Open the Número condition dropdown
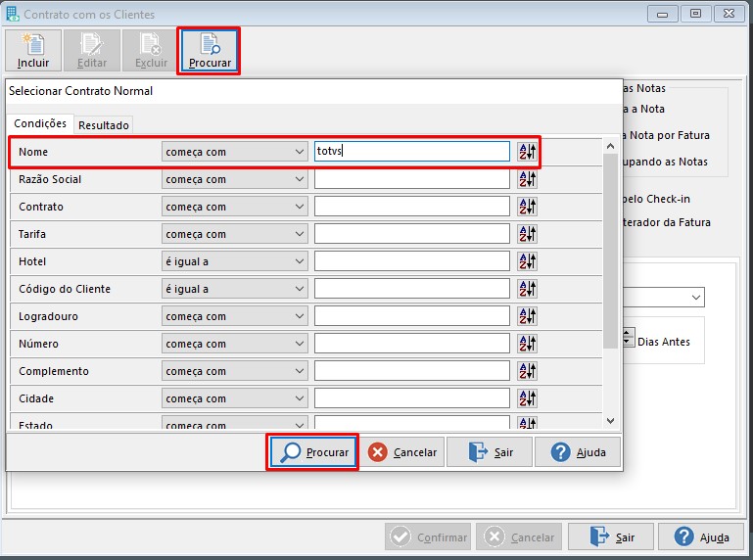Viewport: 753px width, 560px height. 235,344
